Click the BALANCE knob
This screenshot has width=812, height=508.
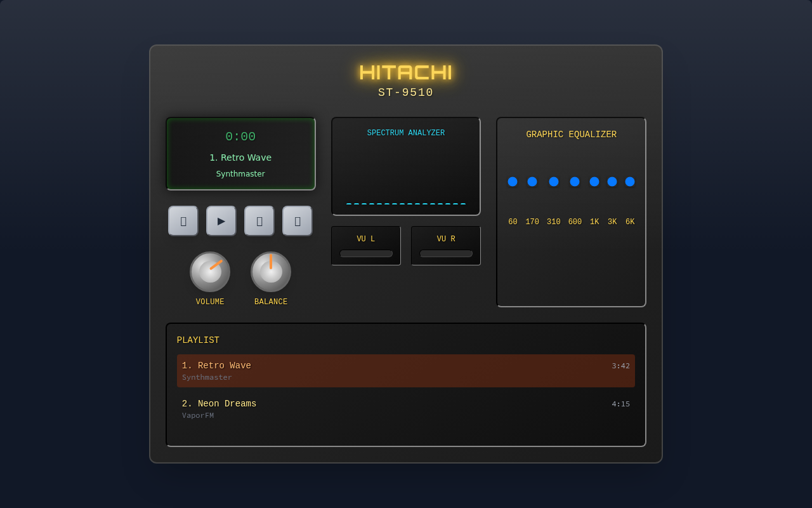[270, 271]
